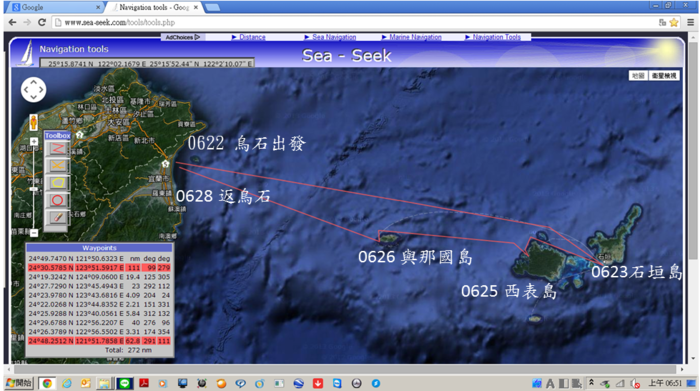Go back with the browser back arrow
The image size is (700, 391).
pyautogui.click(x=12, y=22)
